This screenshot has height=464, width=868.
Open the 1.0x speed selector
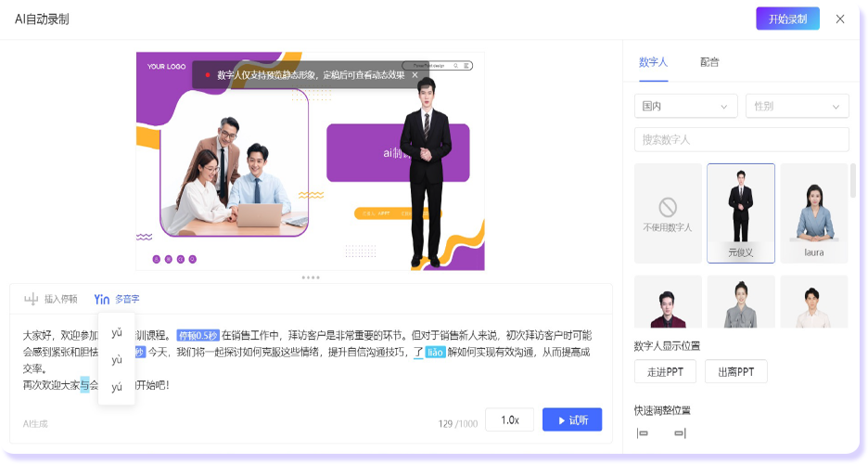tap(509, 419)
